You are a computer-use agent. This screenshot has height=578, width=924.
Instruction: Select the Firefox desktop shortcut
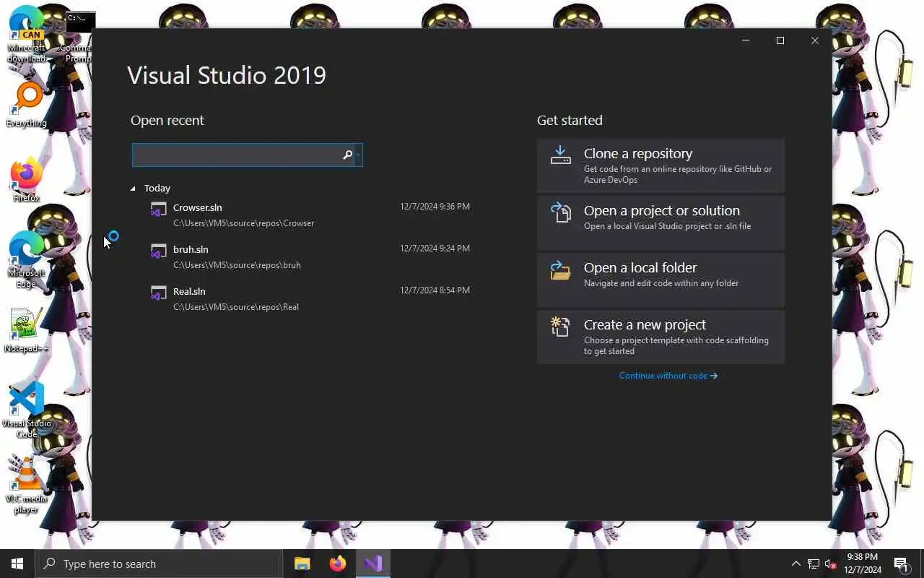[27, 181]
